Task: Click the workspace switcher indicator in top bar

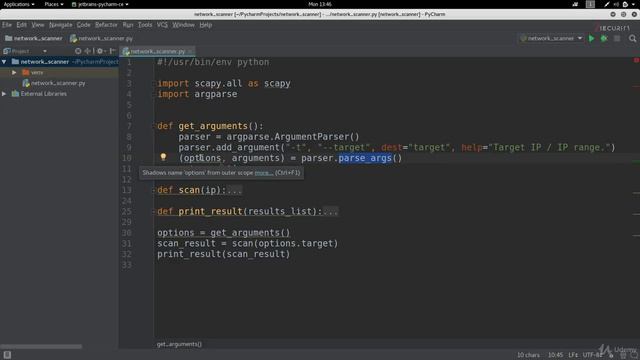Action: tap(590, 4)
